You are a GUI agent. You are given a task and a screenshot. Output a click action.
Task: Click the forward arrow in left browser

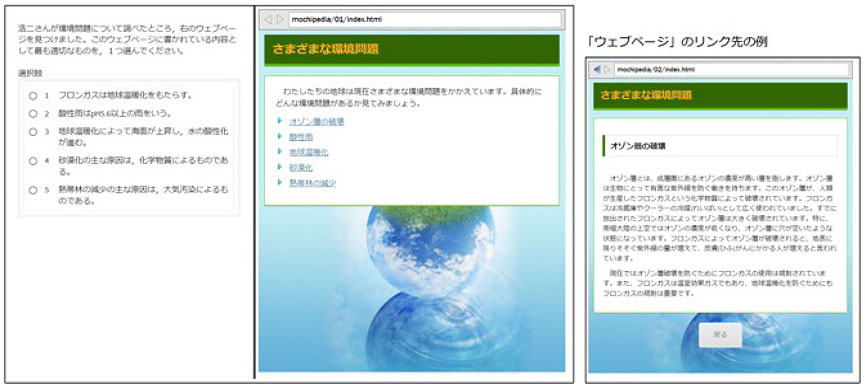(280, 19)
